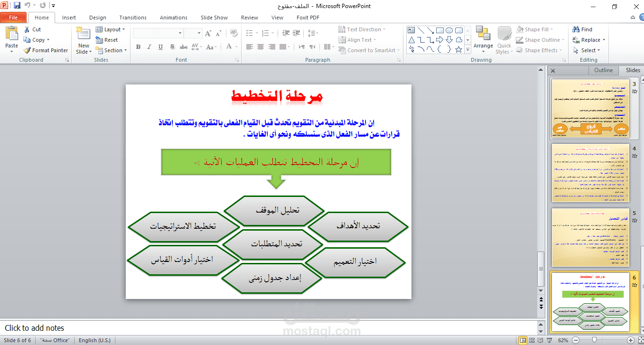Toggle Underline formatting
The height and width of the screenshot is (345, 644).
[x=160, y=47]
